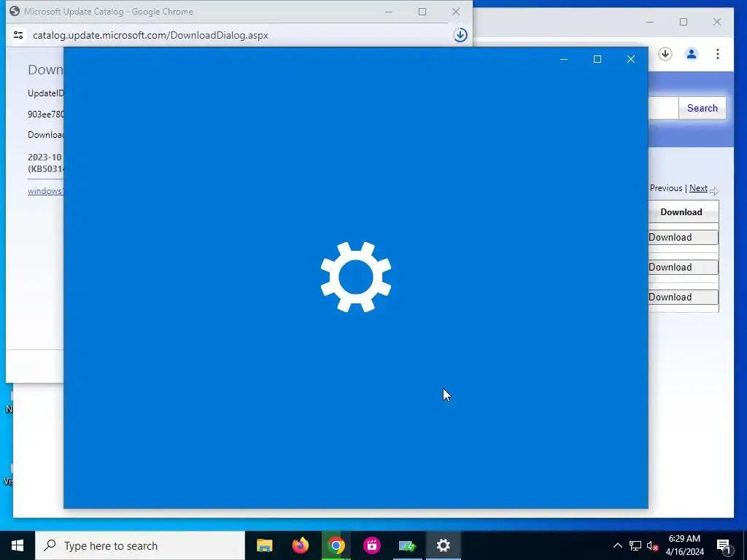The height and width of the screenshot is (560, 747).
Task: Close the Microsoft Update Catalog popup window
Action: pos(456,12)
